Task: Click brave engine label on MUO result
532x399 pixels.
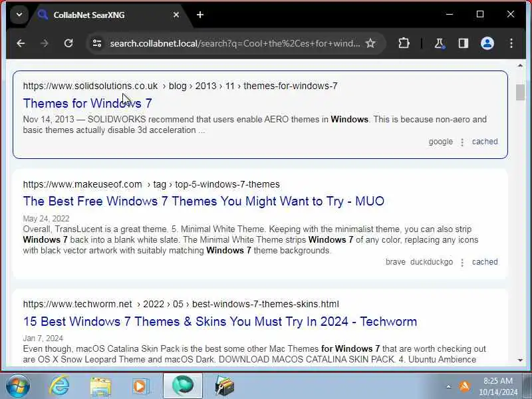Action: (395, 262)
